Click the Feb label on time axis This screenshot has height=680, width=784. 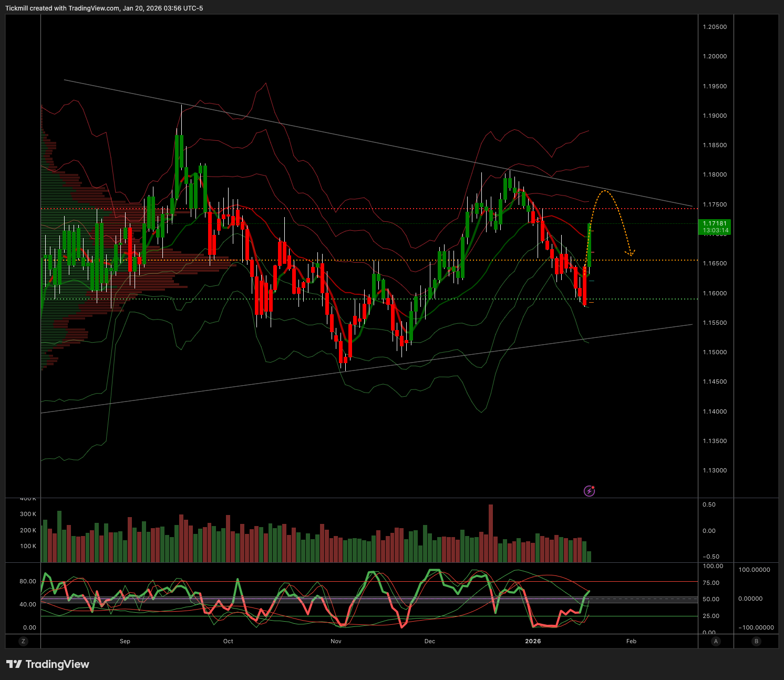631,641
